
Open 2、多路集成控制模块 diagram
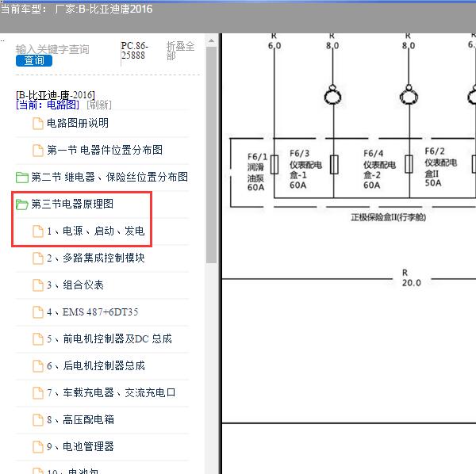[x=96, y=258]
